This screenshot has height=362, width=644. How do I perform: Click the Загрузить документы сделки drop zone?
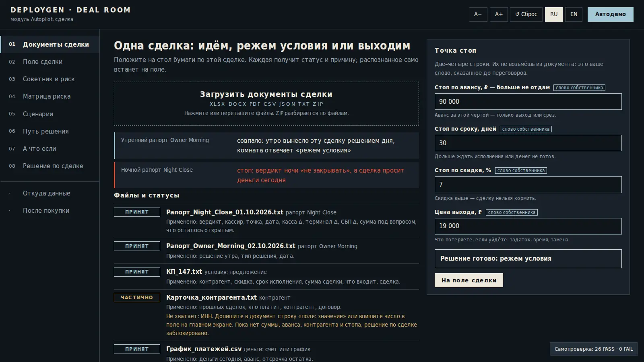(x=266, y=103)
